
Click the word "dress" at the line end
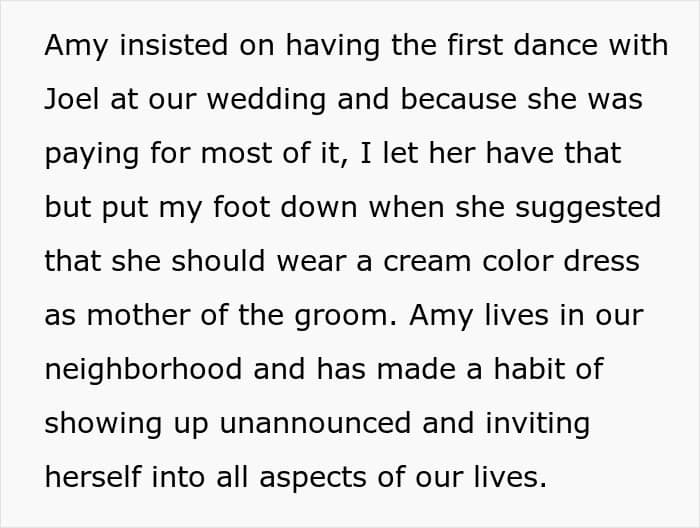point(601,261)
